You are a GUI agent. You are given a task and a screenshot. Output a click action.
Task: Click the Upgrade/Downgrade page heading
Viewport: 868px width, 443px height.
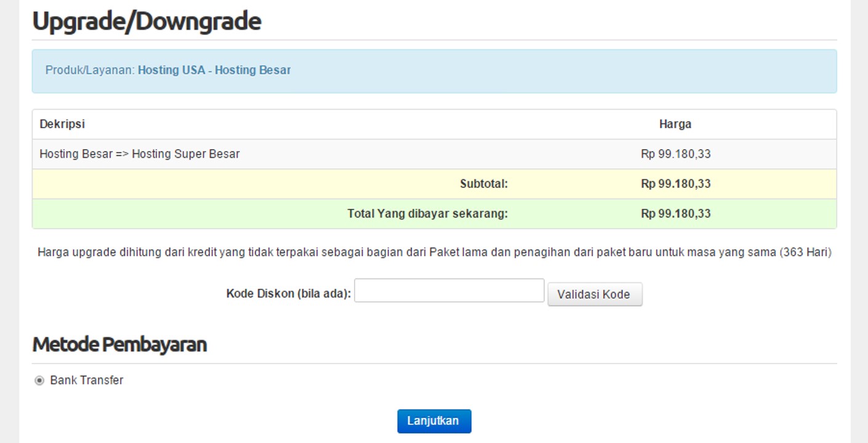(147, 21)
